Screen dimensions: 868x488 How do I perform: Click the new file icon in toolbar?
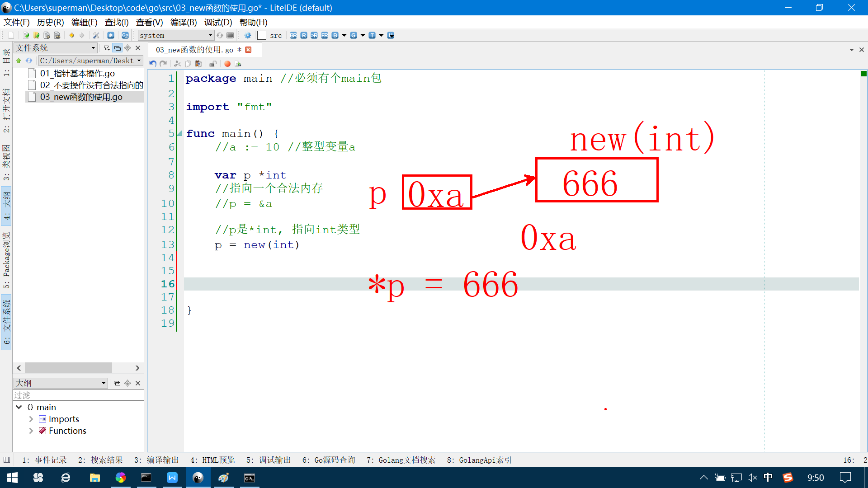(11, 35)
